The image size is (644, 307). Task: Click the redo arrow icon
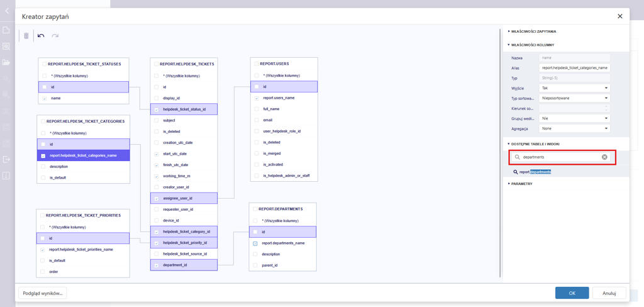click(x=55, y=36)
